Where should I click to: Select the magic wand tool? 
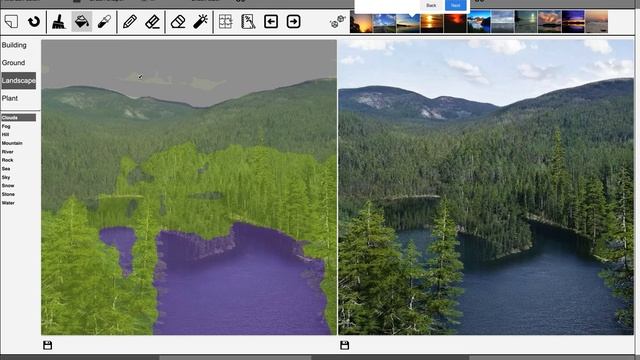[200, 22]
